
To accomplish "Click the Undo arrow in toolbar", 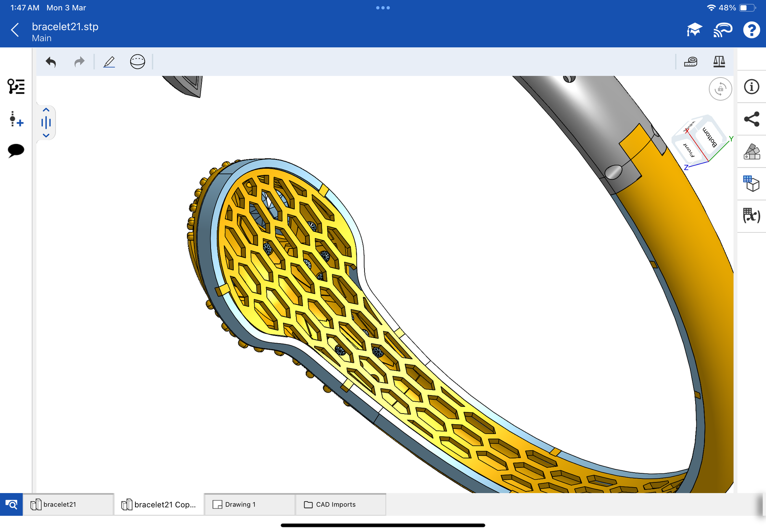I will 51,62.
